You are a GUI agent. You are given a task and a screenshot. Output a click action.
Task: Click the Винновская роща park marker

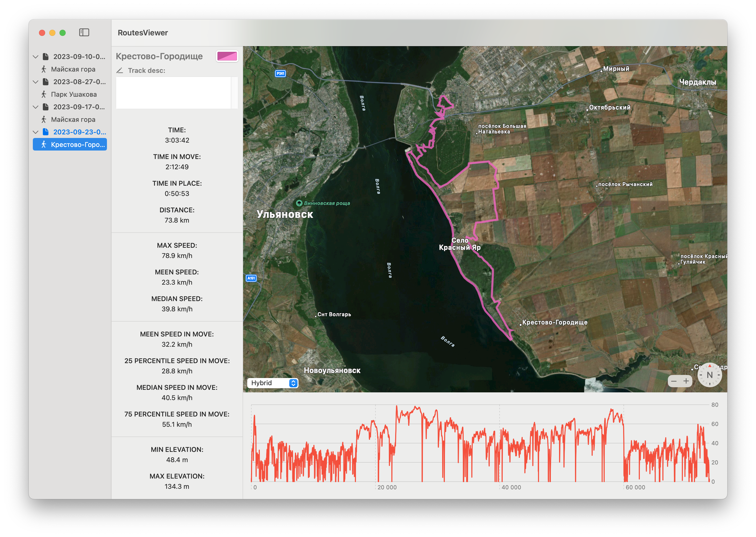[299, 203]
